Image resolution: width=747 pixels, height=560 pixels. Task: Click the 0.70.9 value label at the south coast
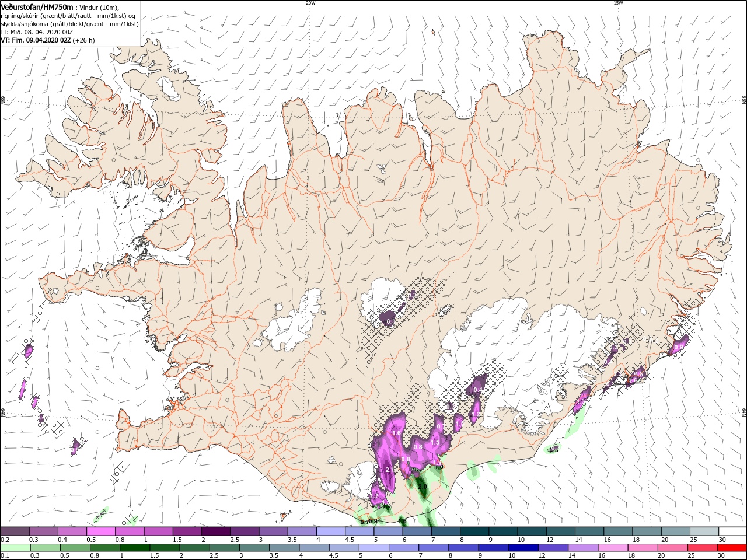pos(369,521)
